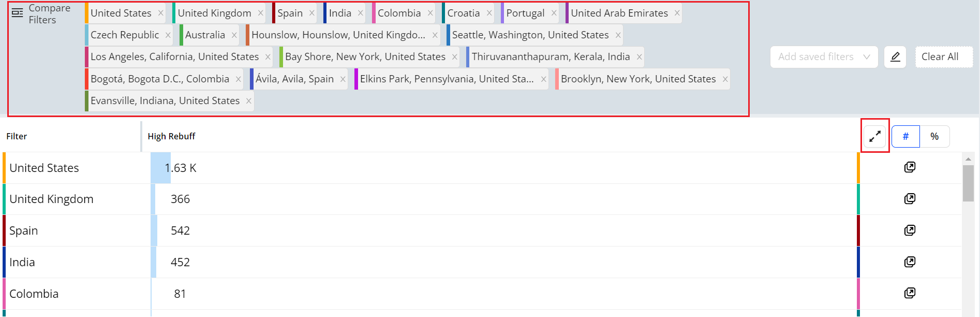This screenshot has height=317, width=980.
Task: Switch to the # count view
Action: pos(905,136)
